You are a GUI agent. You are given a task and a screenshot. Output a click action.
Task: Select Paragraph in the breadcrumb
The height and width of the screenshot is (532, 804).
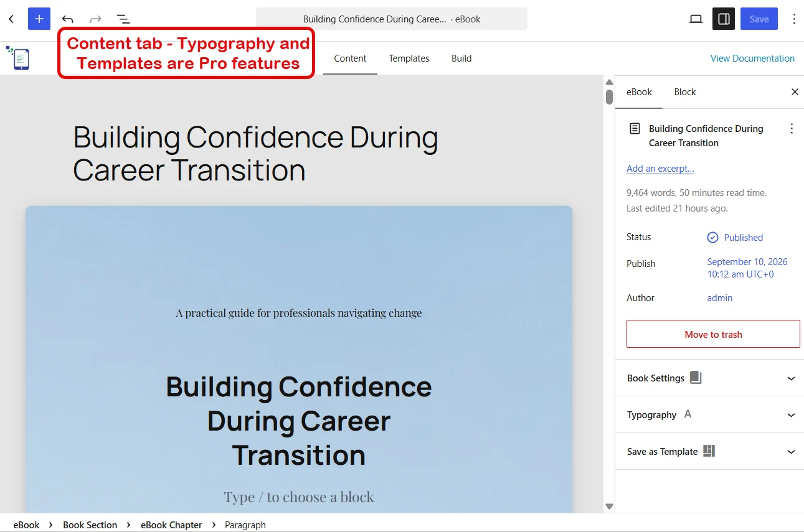click(245, 525)
